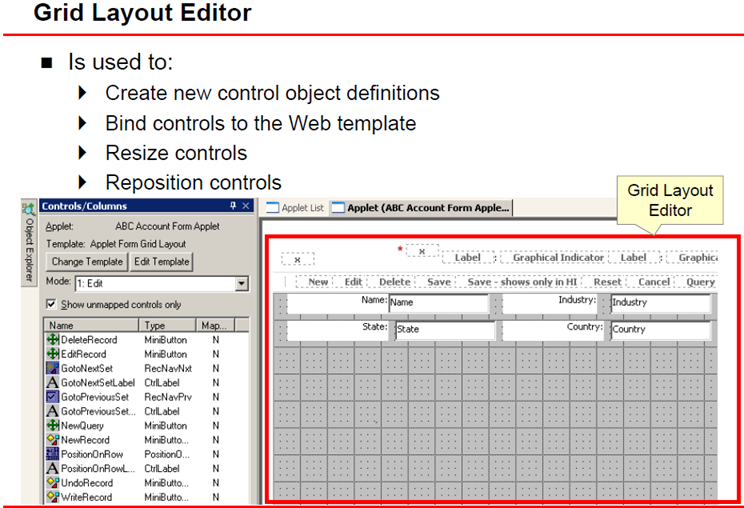Close the Controls/Columns panel
Viewport: 744px width, 508px height.
[246, 205]
